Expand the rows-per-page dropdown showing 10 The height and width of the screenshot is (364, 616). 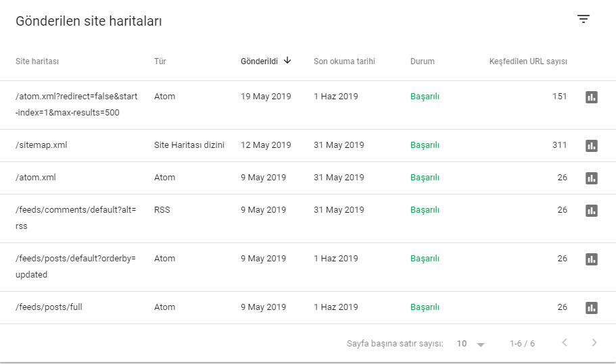[x=470, y=344]
